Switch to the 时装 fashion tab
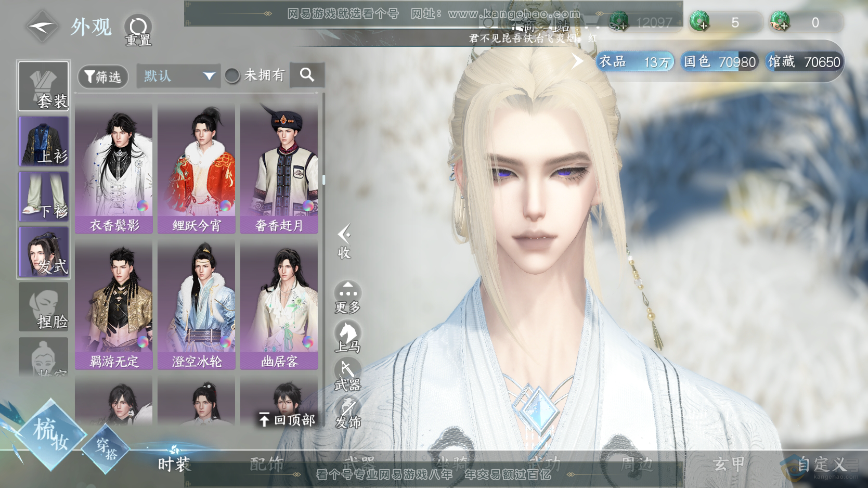 [x=174, y=464]
